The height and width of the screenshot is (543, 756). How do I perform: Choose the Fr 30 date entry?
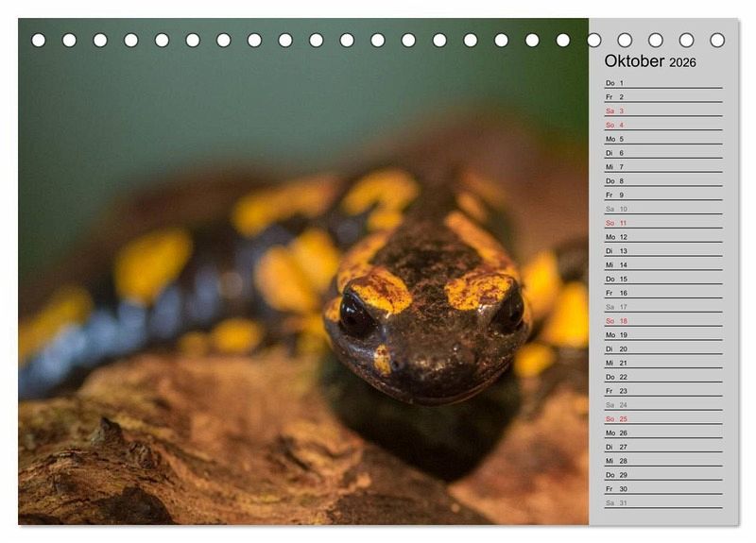(x=662, y=489)
